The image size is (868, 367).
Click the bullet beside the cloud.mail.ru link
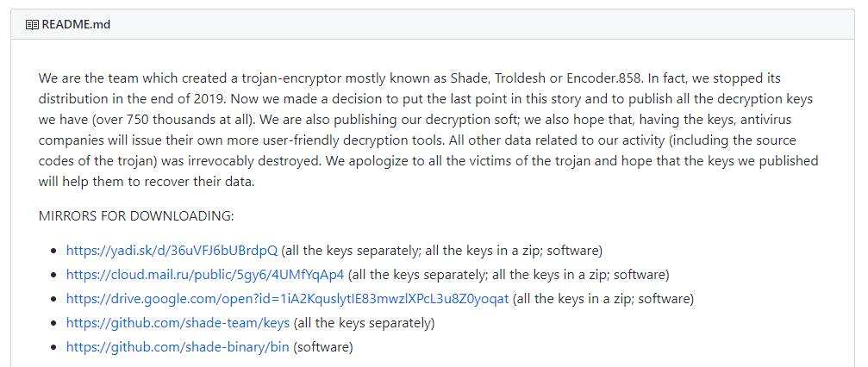53,275
